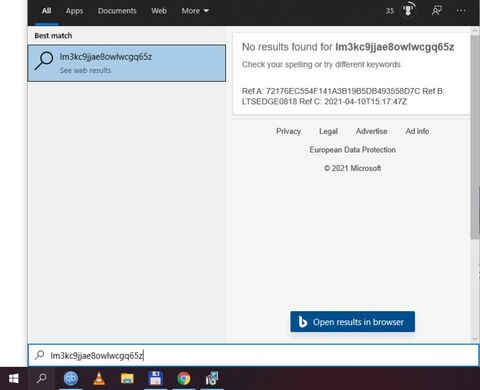Click the 2021 Microsoft copyright text
Screen dimensions: 480x390
(x=352, y=168)
